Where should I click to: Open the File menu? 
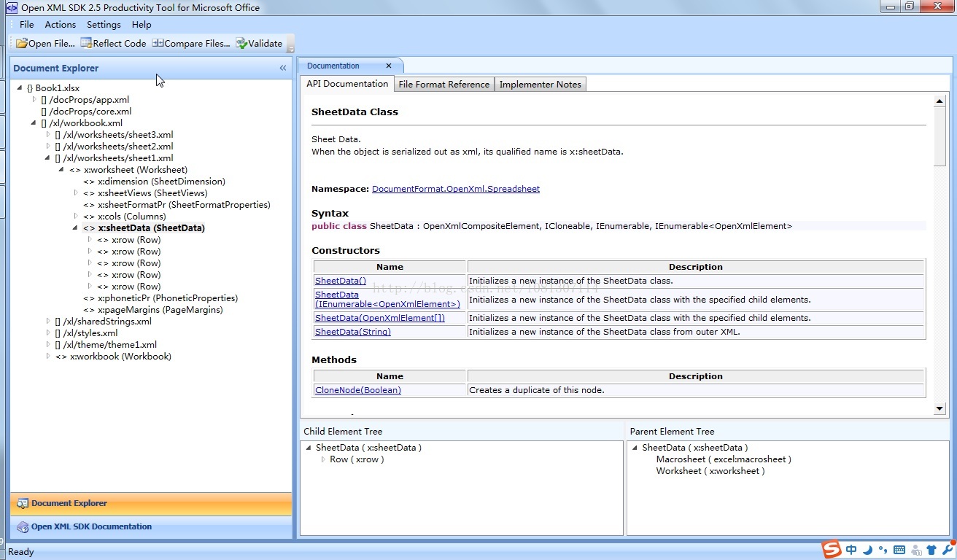(27, 24)
